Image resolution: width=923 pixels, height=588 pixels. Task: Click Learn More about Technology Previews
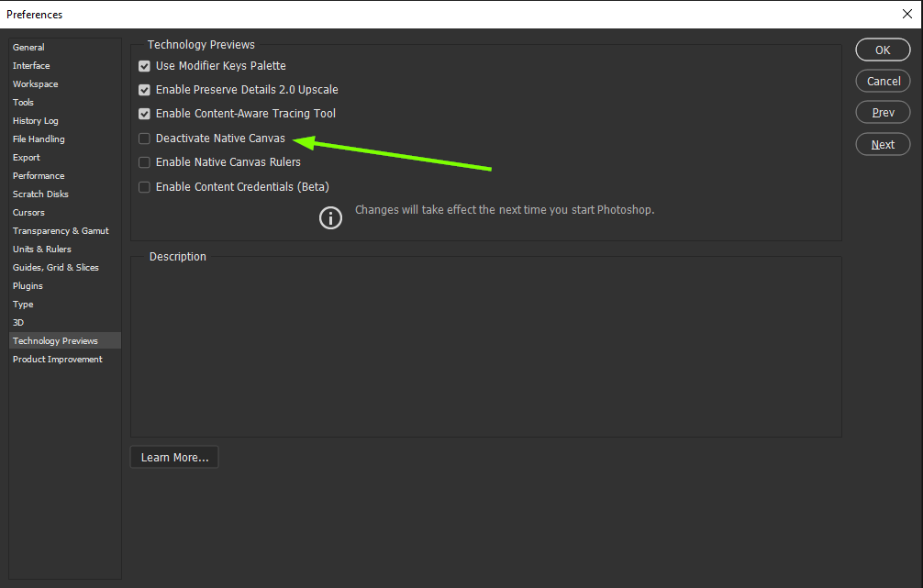pos(173,456)
